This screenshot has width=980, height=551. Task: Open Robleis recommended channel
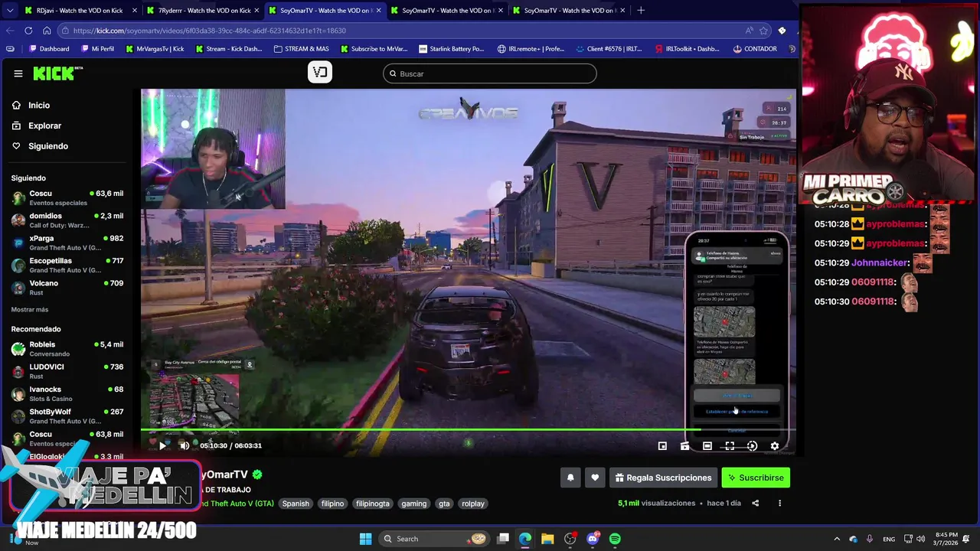coord(67,349)
